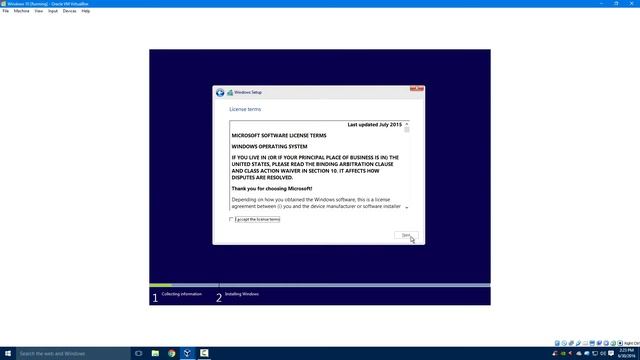Switch to the Camtasia taskbar icon
This screenshot has height=360, width=640.
(204, 353)
